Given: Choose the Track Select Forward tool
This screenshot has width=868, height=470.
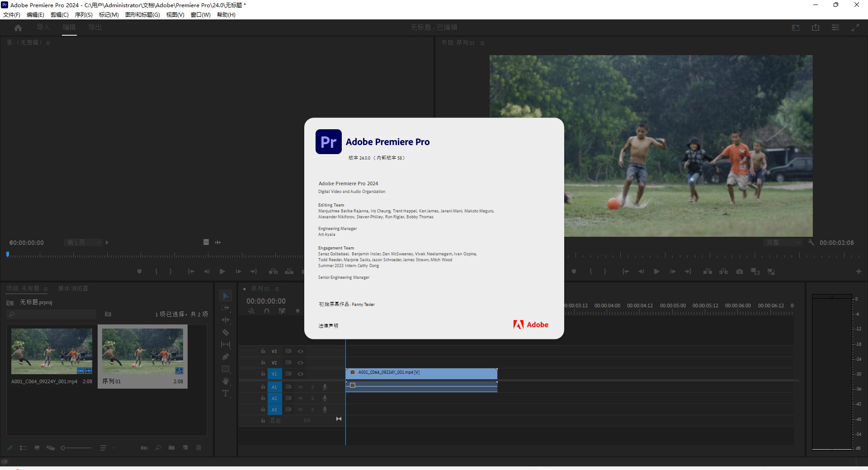Looking at the screenshot, I should point(226,308).
